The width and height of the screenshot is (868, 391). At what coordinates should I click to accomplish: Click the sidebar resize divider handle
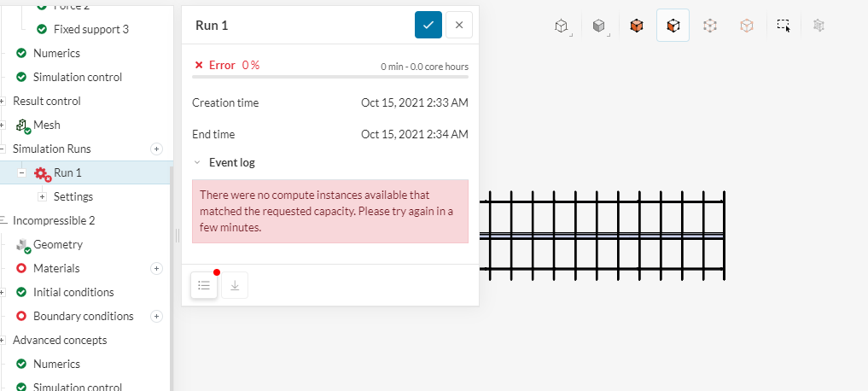tap(177, 235)
